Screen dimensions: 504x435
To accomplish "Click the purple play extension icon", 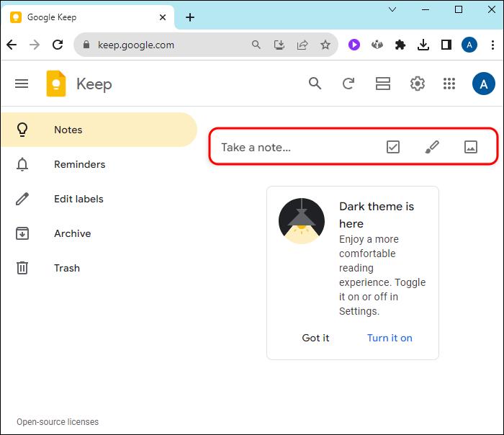I will click(x=354, y=45).
